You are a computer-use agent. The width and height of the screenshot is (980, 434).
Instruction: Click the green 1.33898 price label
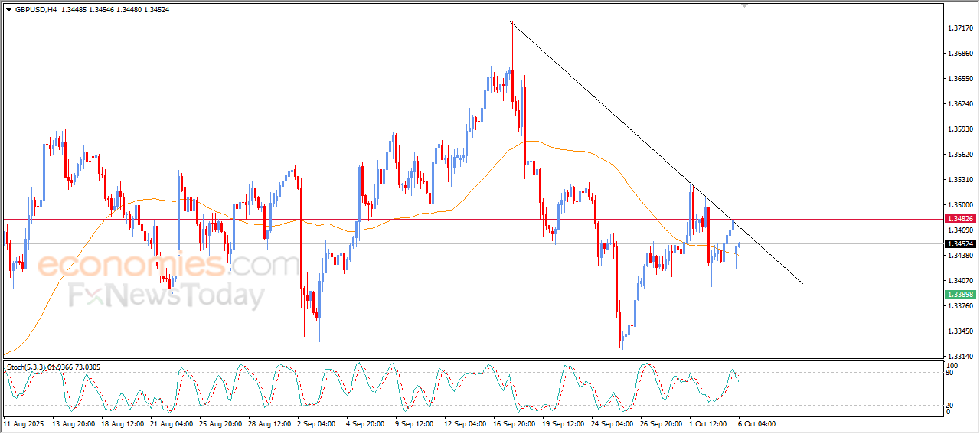[x=960, y=295]
